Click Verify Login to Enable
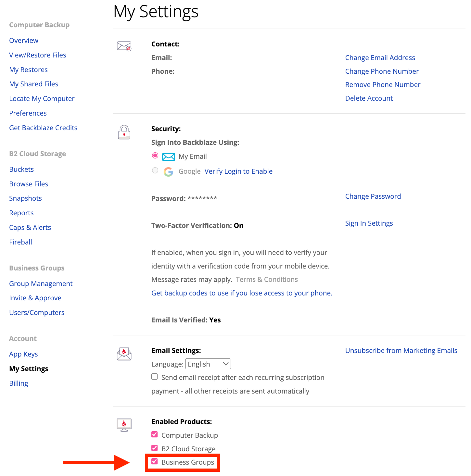The width and height of the screenshot is (471, 476). tap(238, 171)
